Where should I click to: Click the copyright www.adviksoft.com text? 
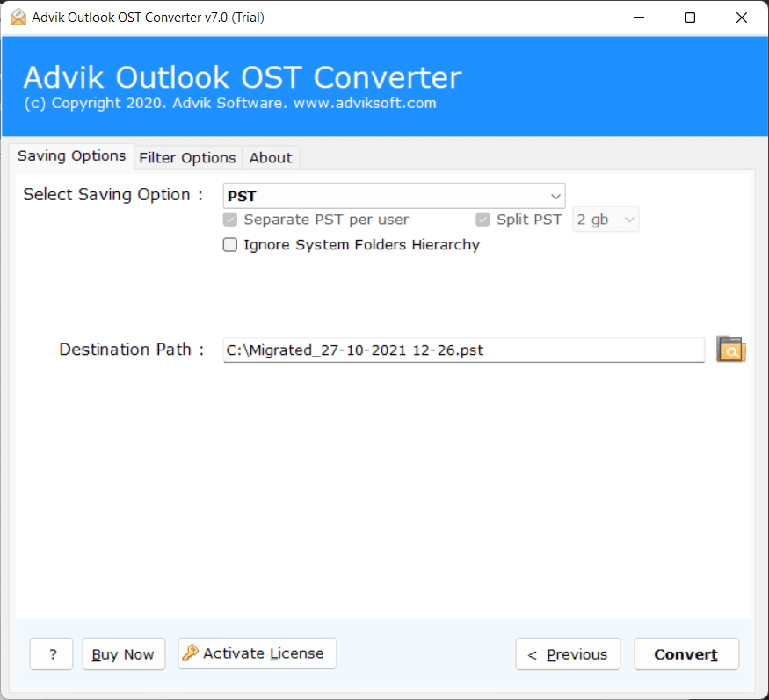pyautogui.click(x=230, y=104)
